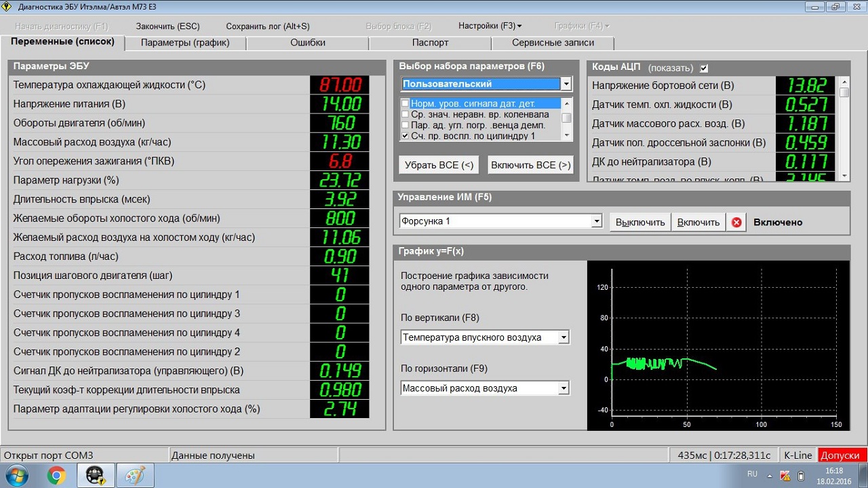868x488 pixels.
Task: Uncheck Сч. пр. воспл. по цилиндру 1
Action: pyautogui.click(x=406, y=136)
